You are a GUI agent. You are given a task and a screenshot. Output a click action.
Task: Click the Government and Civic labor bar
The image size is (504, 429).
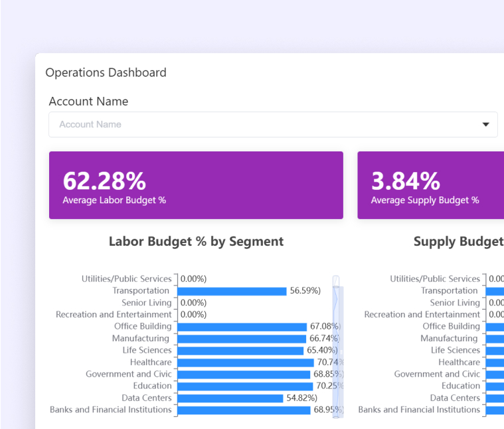coord(244,375)
